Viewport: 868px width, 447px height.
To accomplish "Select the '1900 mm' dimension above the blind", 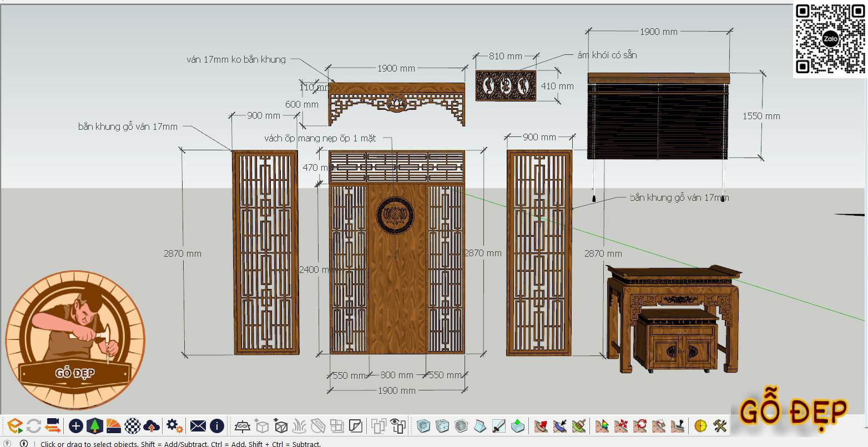I will [659, 32].
